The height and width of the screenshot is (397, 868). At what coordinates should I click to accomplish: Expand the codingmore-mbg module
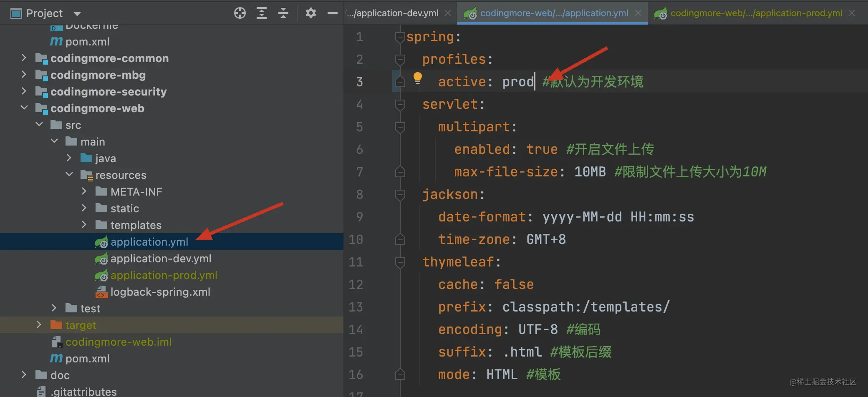(x=24, y=74)
